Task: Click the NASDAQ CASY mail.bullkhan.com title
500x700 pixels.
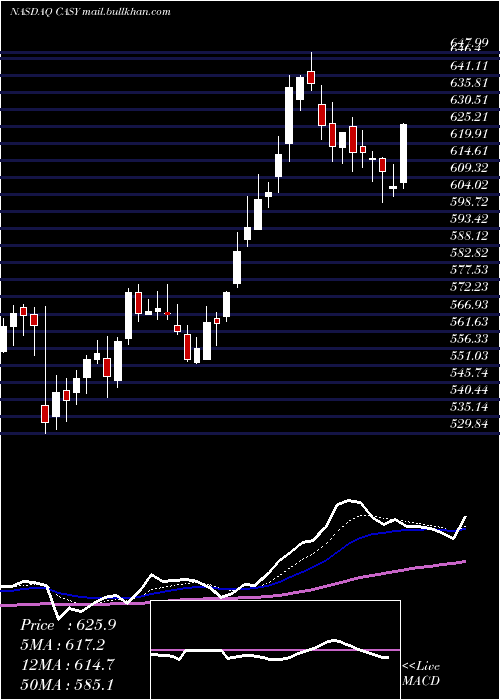Action: 90,12
